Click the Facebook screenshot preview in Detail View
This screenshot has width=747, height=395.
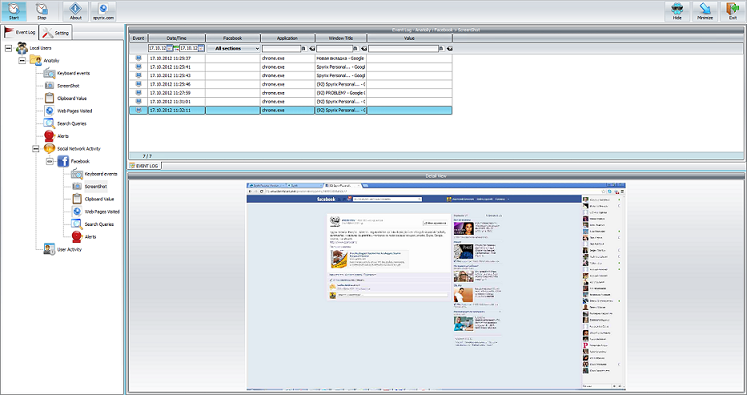(x=436, y=287)
